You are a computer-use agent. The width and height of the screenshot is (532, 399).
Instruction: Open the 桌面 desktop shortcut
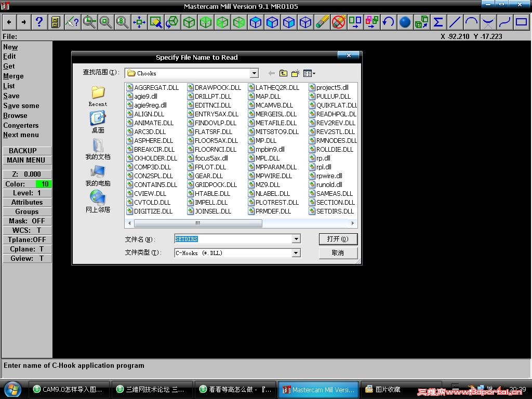98,122
